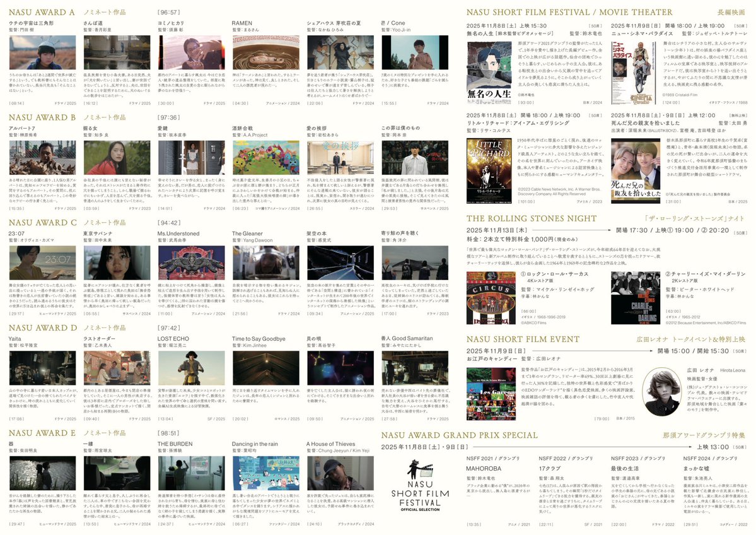Select the 愛の挨拶 thumbnail image
The width and height of the screenshot is (756, 535).
[x=340, y=157]
